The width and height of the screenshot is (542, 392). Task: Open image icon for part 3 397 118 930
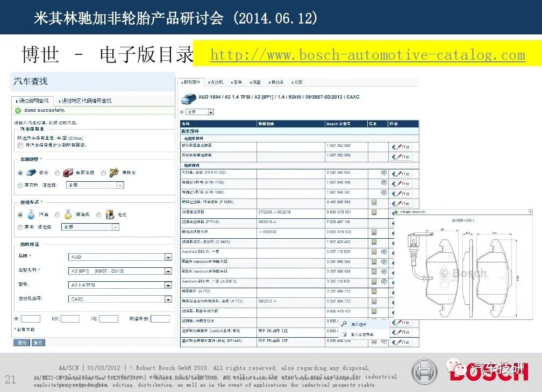374,282
